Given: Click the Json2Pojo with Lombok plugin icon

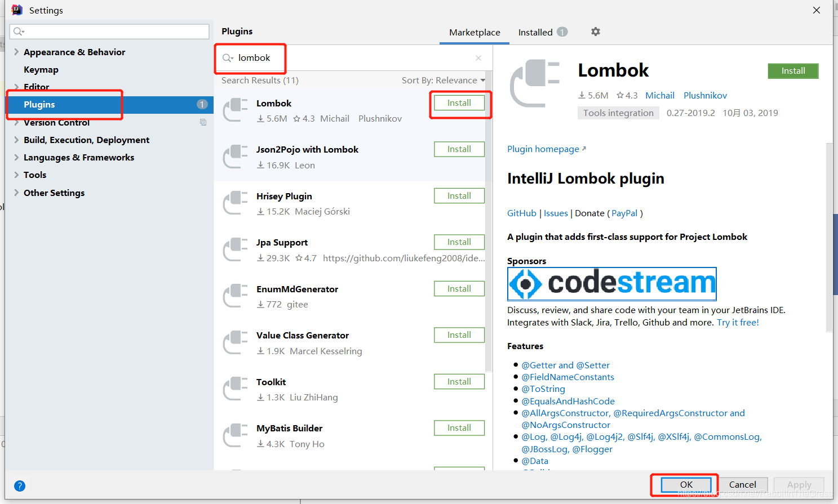Looking at the screenshot, I should click(x=236, y=157).
